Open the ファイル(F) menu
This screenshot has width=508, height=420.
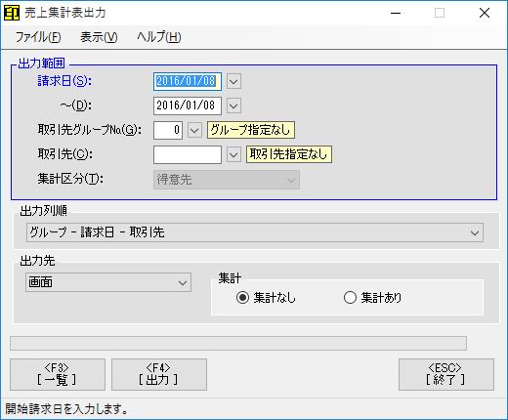pos(38,37)
